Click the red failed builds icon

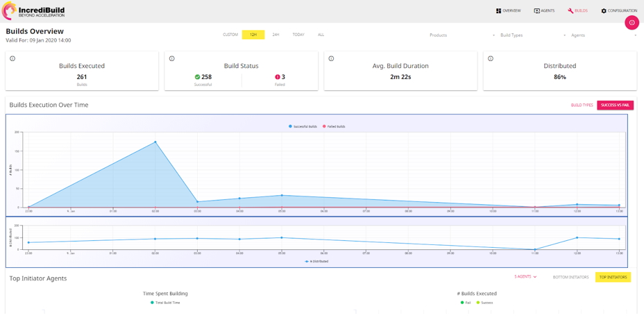click(x=277, y=77)
